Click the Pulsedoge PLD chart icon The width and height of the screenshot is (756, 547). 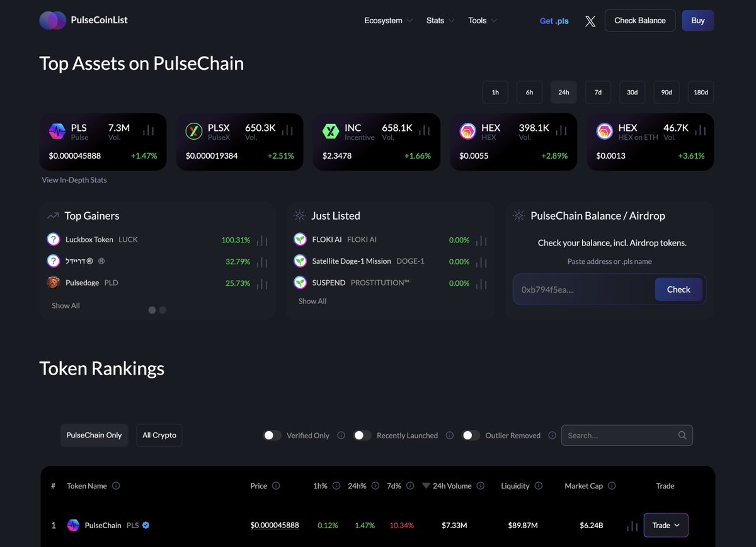pos(262,284)
